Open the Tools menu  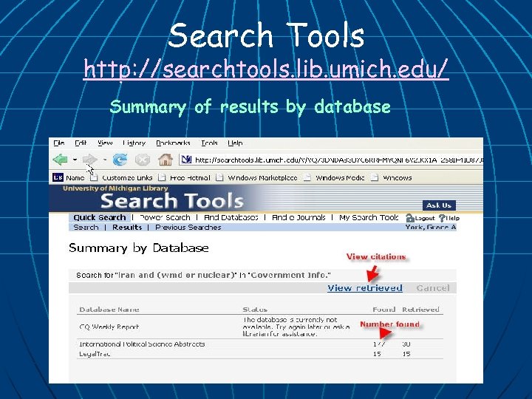[x=209, y=143]
